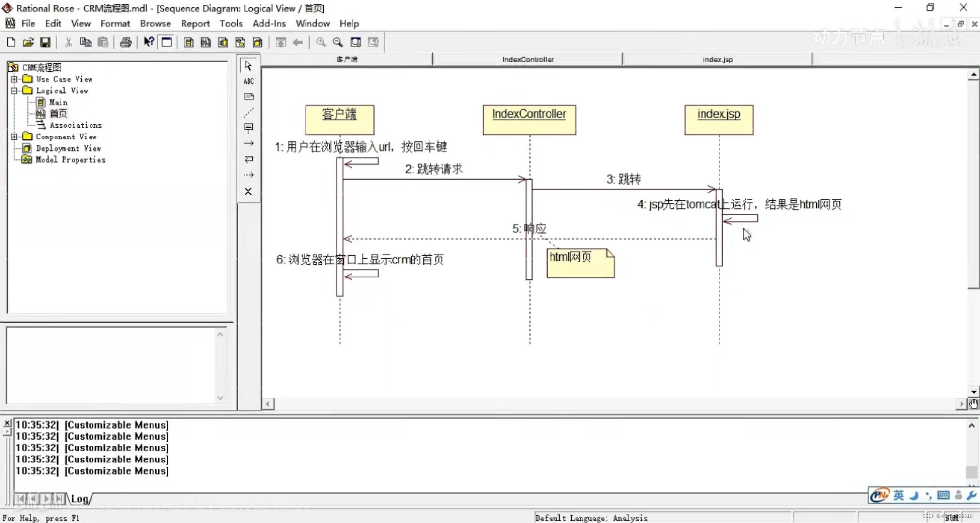
Task: Open the Add-Ins menu
Action: [269, 23]
